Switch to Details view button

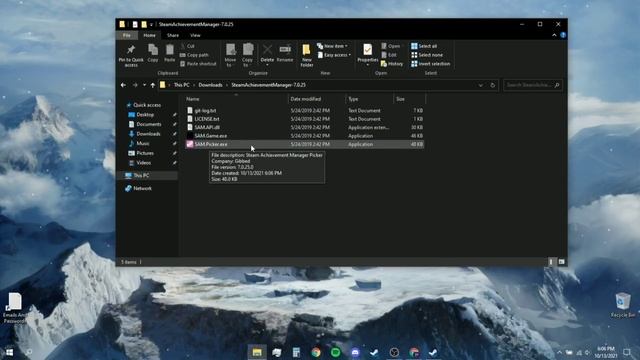click(x=551, y=262)
